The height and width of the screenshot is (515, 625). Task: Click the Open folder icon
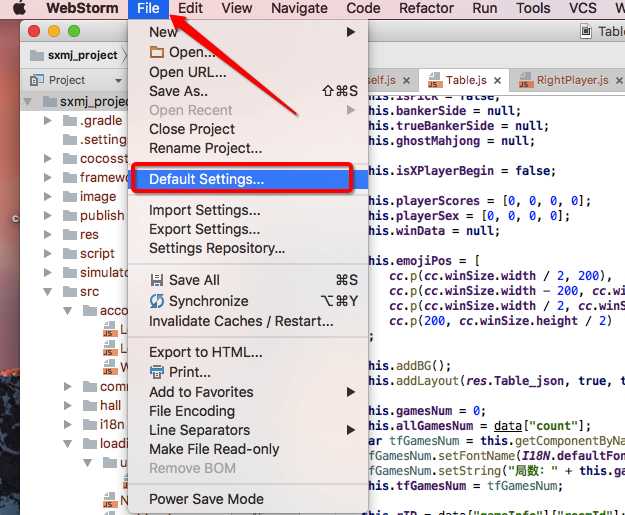(157, 52)
